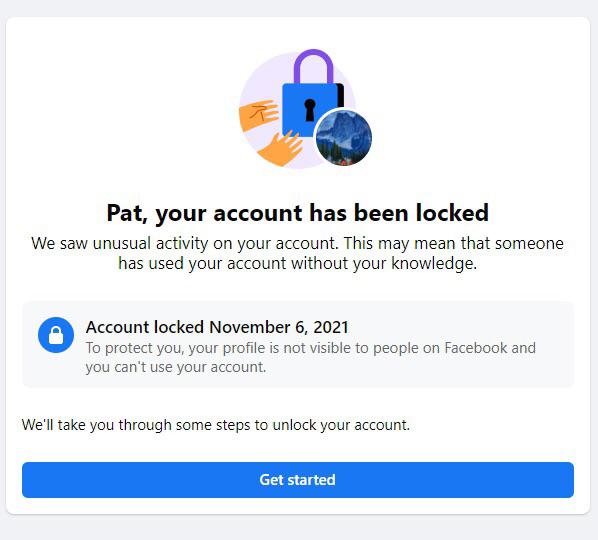Click the 'steps to unlock your account' line

(216, 425)
